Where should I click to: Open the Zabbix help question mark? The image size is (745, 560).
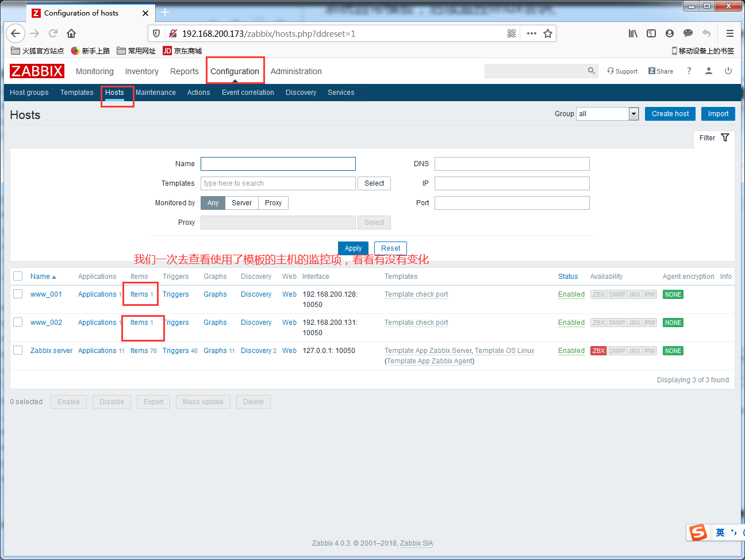coord(689,71)
